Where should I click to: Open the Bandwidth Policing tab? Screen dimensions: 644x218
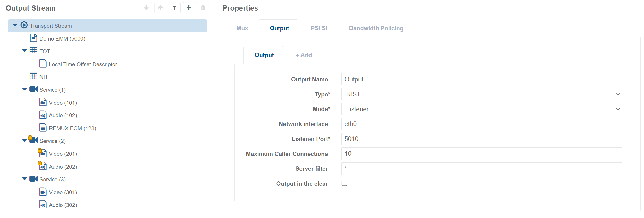click(x=376, y=28)
